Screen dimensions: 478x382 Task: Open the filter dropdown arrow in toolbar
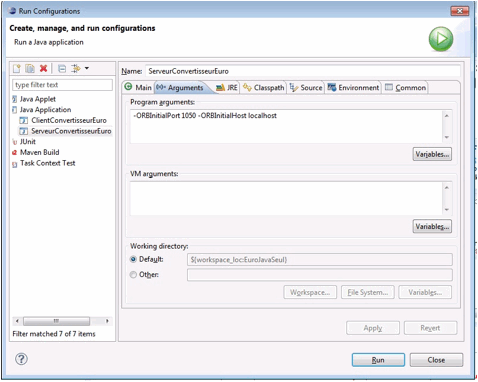tap(87, 68)
